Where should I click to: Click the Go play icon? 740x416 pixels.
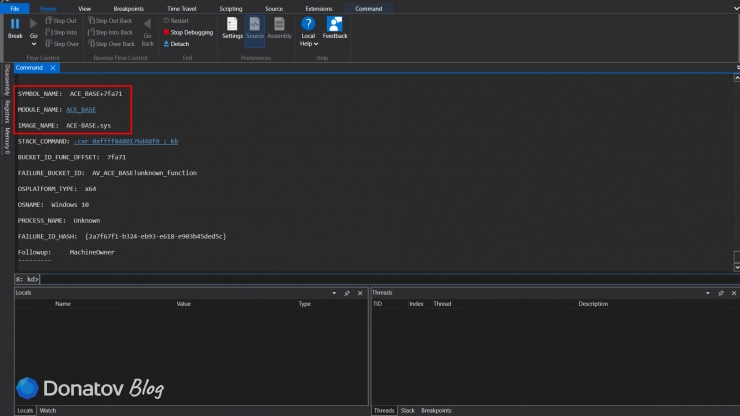coord(34,24)
